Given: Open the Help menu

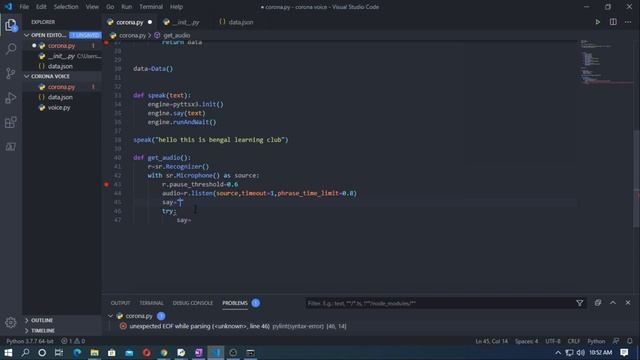Looking at the screenshot, I should 176,7.
